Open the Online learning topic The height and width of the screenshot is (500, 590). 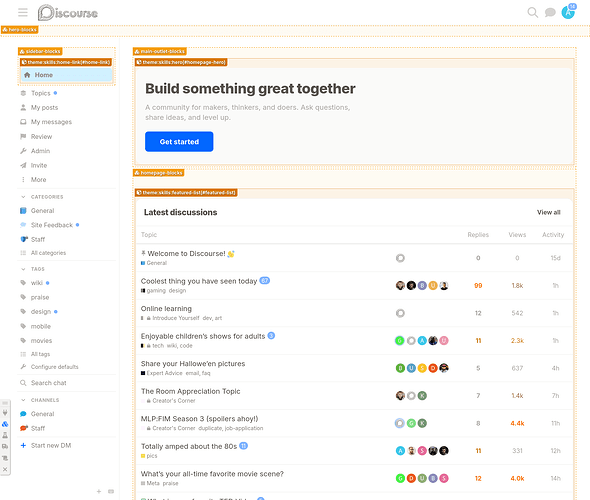(166, 309)
